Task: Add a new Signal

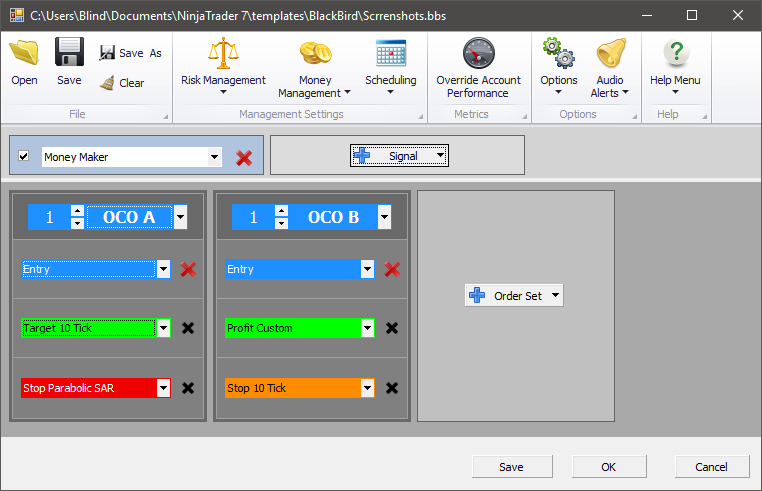Action: click(399, 156)
